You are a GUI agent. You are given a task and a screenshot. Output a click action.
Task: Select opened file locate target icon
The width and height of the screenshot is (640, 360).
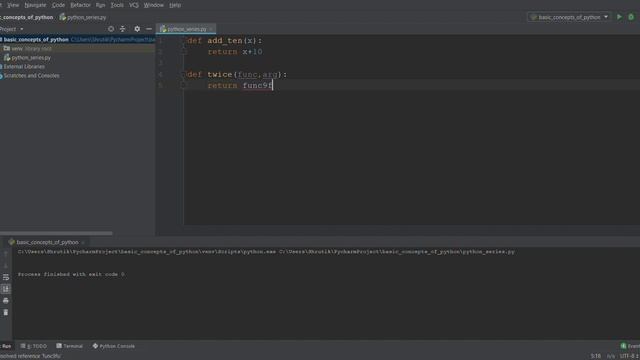click(111, 29)
